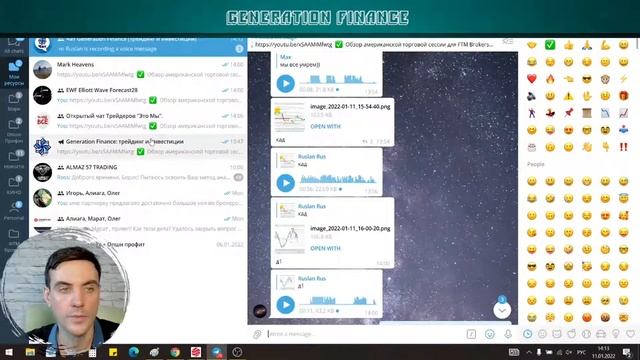Launch Microsoft Edge from the taskbar
The height and width of the screenshot is (360, 640).
133,352
